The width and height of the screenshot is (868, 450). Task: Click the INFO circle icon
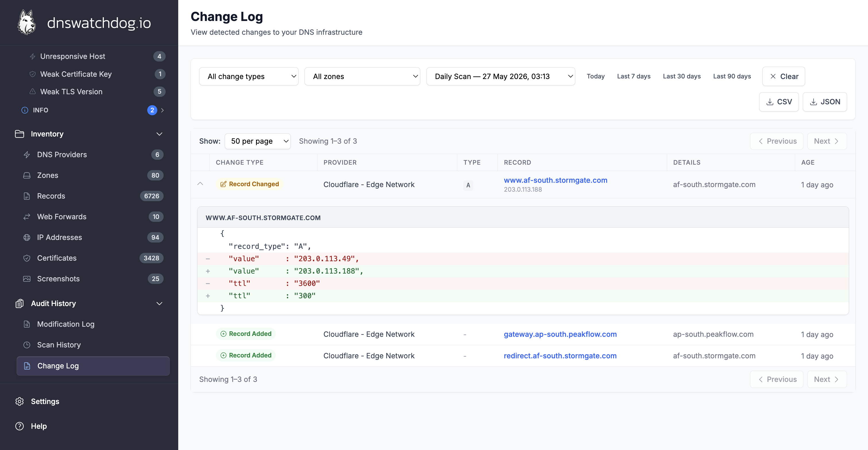(x=25, y=110)
